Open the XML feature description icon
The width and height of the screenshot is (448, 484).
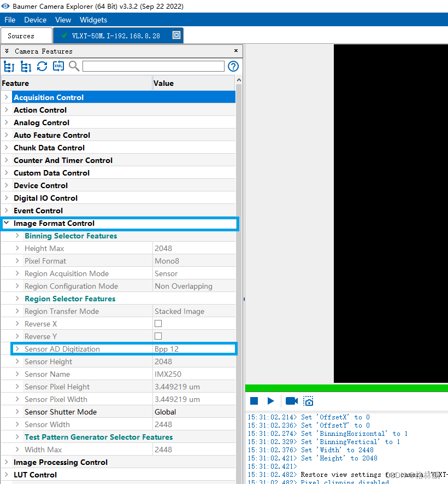point(58,66)
